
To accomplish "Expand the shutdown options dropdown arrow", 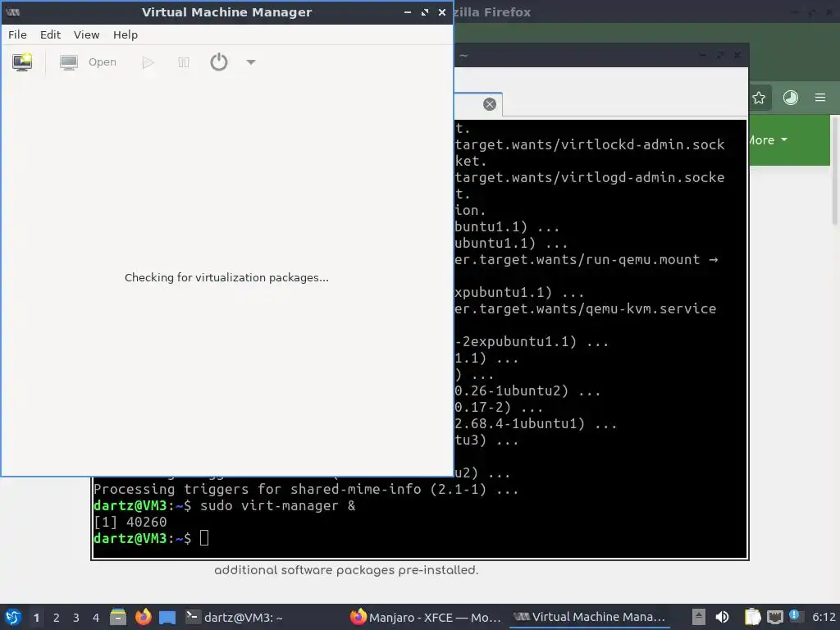I will click(x=251, y=62).
